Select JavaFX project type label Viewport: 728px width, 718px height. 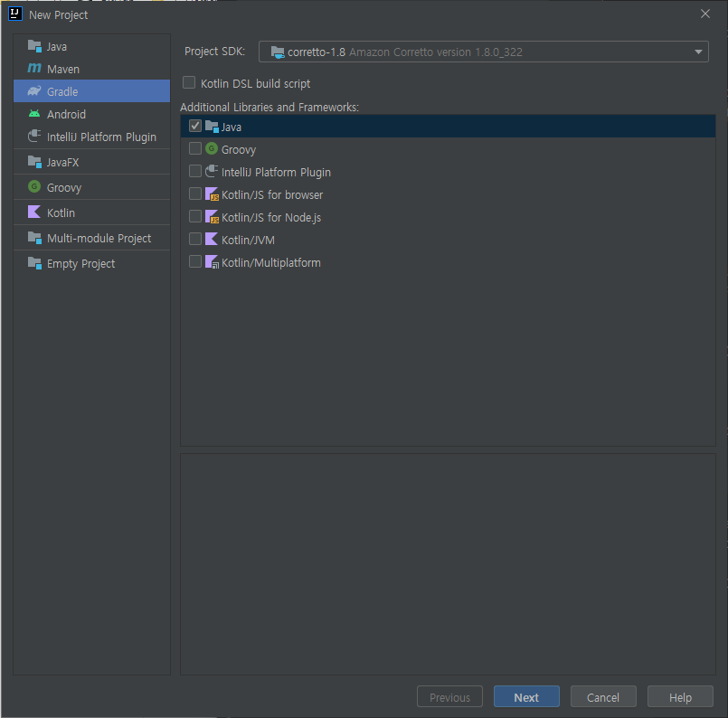[62, 163]
